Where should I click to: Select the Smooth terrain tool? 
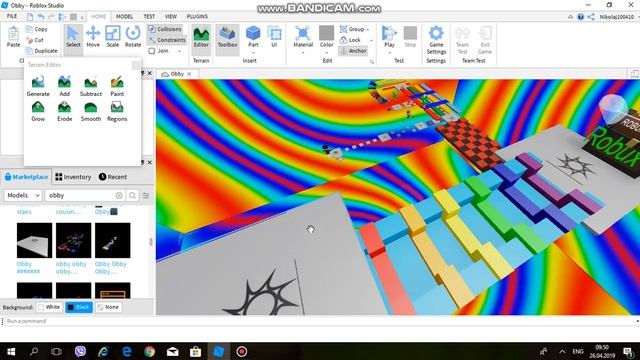point(91,111)
